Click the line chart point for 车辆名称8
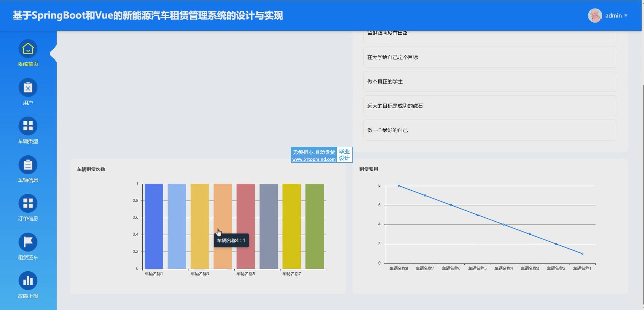644x310 pixels. tap(399, 186)
